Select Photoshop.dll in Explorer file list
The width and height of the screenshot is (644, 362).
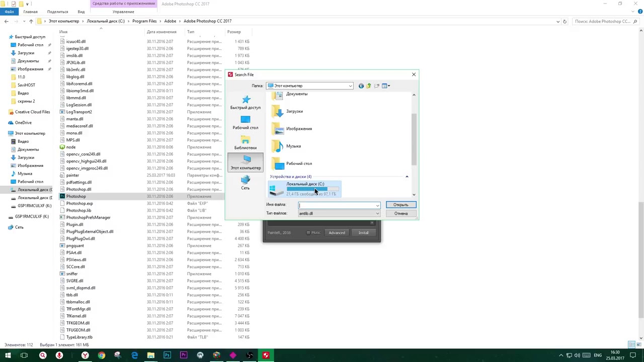coord(78,190)
